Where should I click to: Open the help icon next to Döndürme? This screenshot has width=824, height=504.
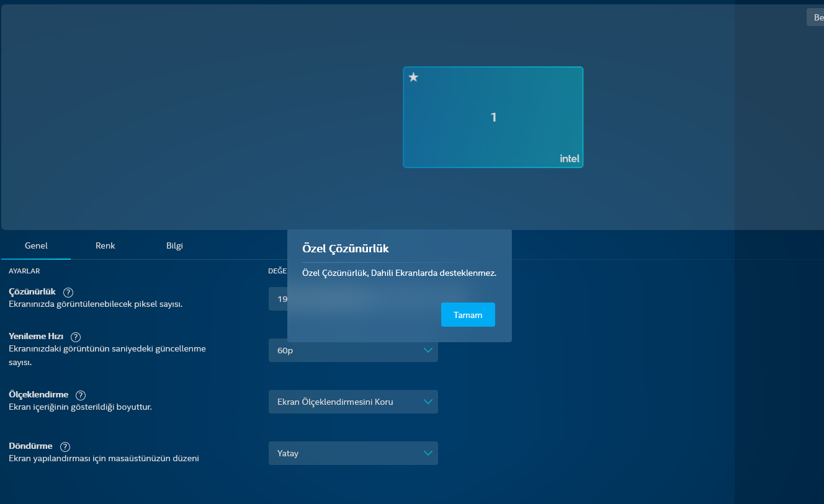pos(65,446)
